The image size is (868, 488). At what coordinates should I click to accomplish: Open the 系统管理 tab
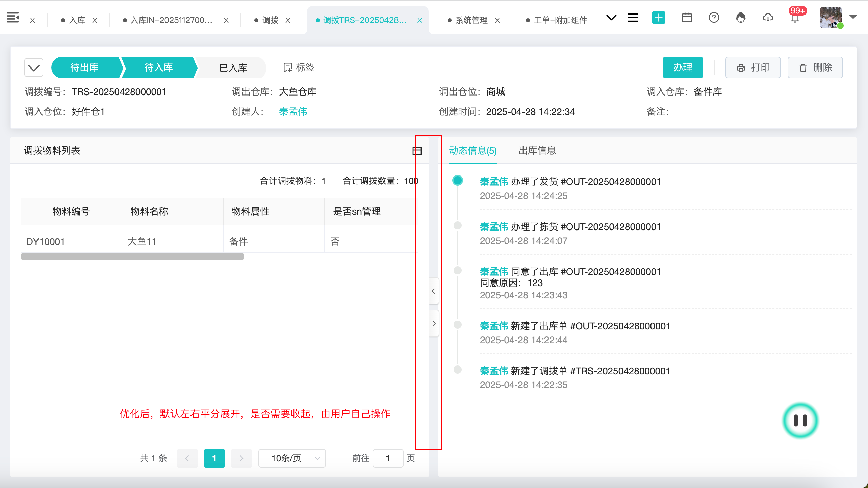click(471, 20)
